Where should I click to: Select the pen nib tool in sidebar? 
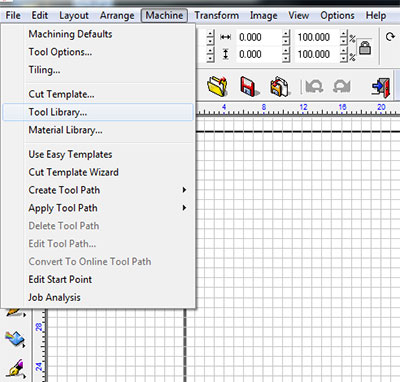point(15,369)
